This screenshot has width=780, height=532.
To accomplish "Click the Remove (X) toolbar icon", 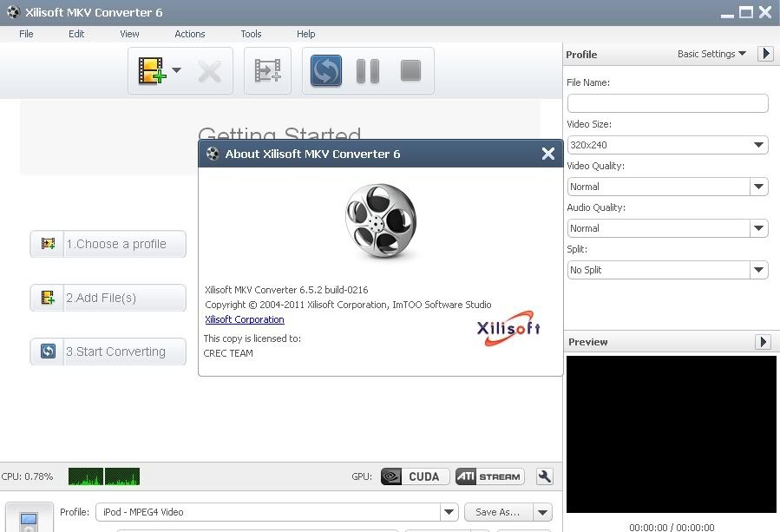I will 209,71.
